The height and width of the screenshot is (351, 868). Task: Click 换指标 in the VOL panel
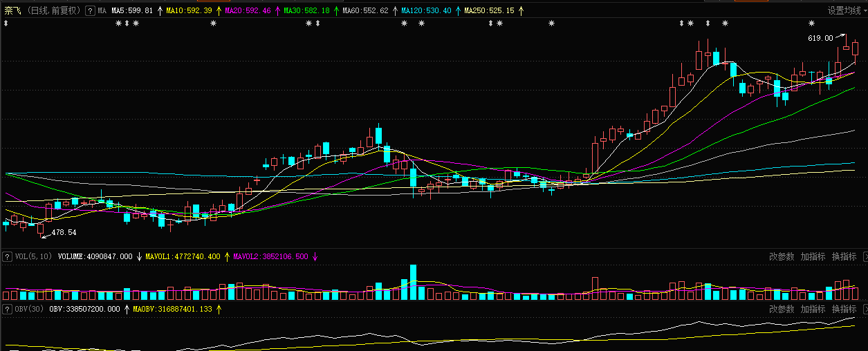[844, 256]
